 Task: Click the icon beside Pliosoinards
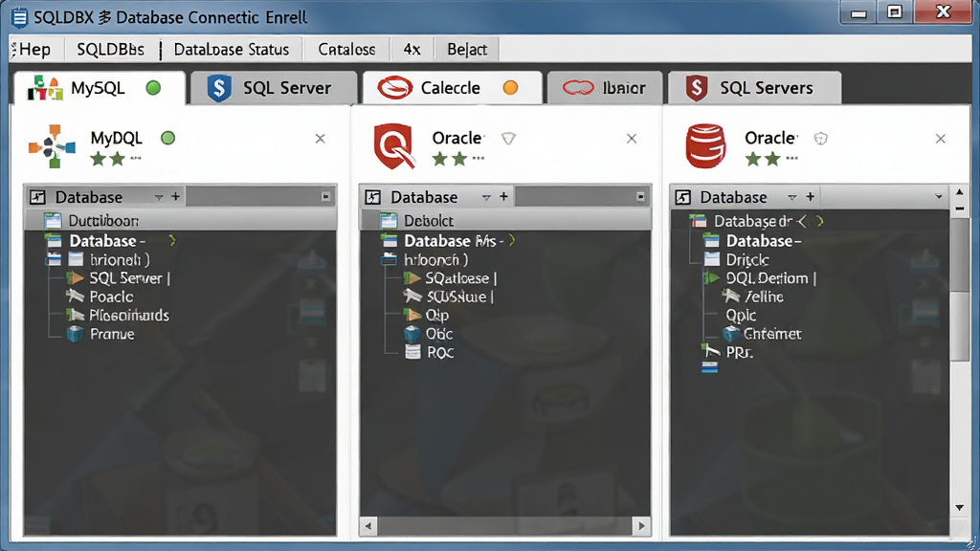[x=76, y=315]
